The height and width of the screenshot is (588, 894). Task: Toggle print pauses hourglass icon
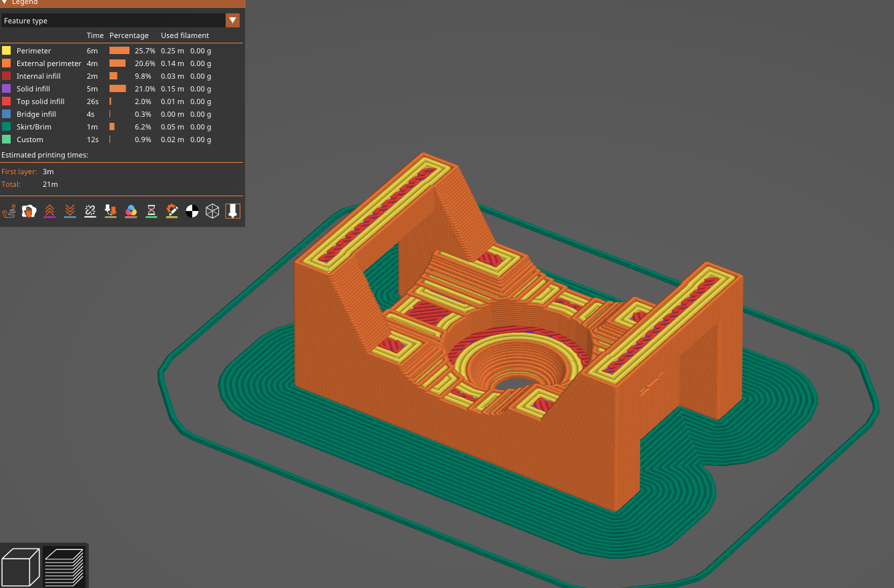point(152,212)
